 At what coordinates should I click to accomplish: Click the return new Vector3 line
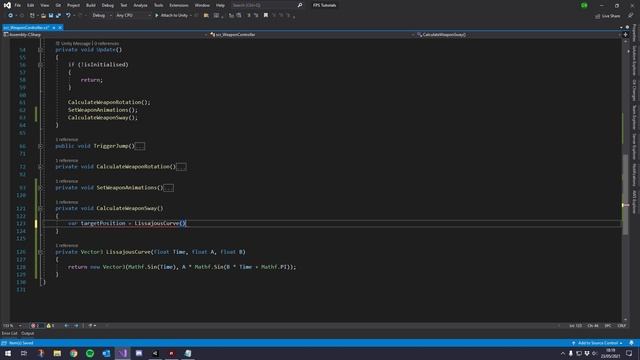(182, 267)
